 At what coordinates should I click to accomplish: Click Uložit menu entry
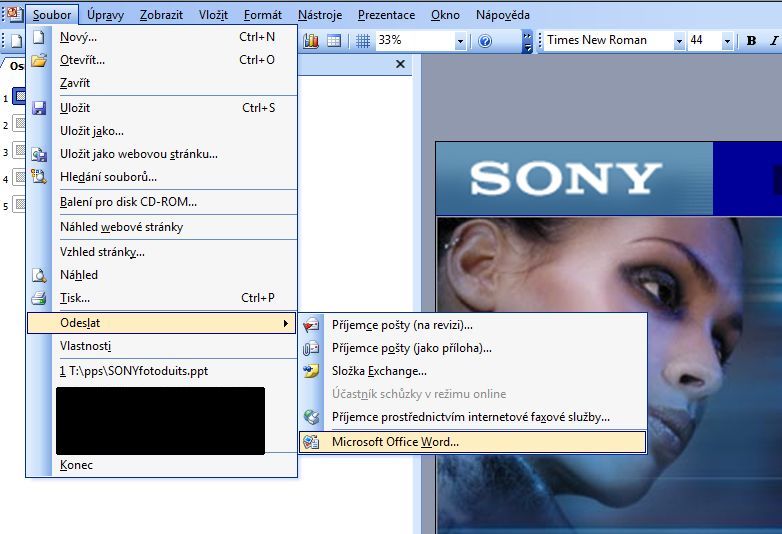pyautogui.click(x=162, y=108)
